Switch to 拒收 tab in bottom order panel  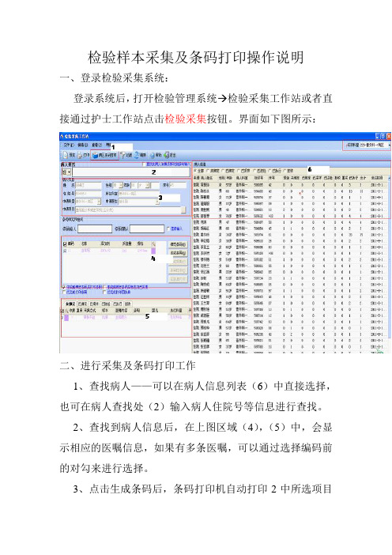pyautogui.click(x=128, y=304)
